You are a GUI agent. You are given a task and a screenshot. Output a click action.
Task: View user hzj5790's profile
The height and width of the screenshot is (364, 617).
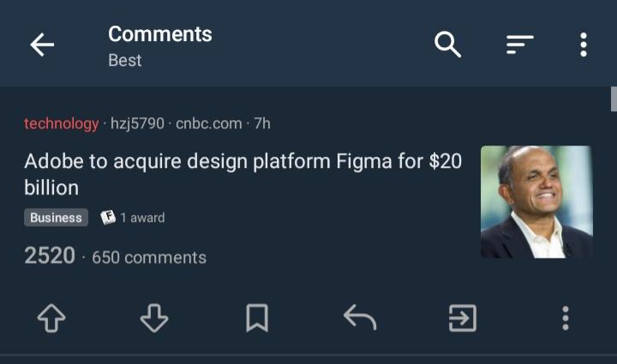click(137, 123)
